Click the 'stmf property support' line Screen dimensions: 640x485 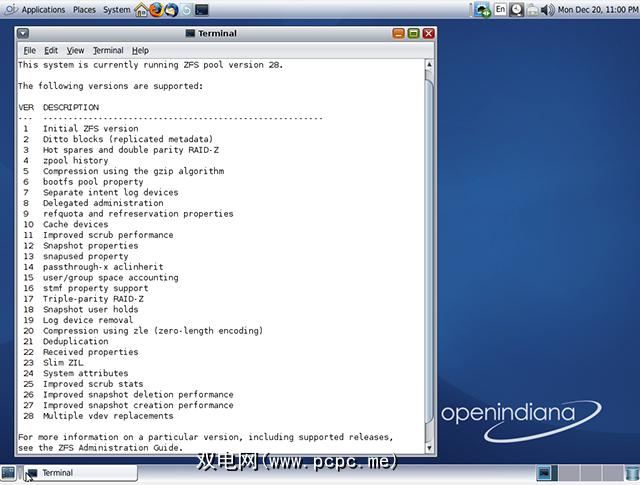tap(96, 288)
